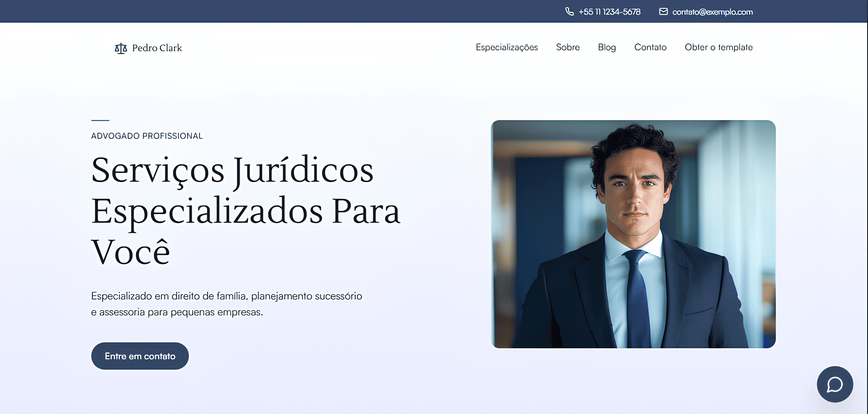Click the ADVOGADO PROFISSIONAL label
Image resolution: width=868 pixels, height=414 pixels.
147,136
